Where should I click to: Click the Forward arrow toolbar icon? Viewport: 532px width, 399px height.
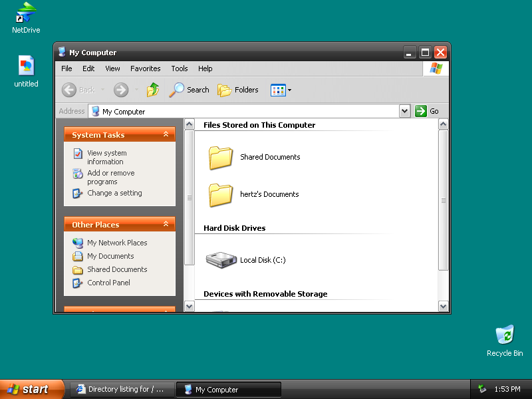pyautogui.click(x=121, y=90)
